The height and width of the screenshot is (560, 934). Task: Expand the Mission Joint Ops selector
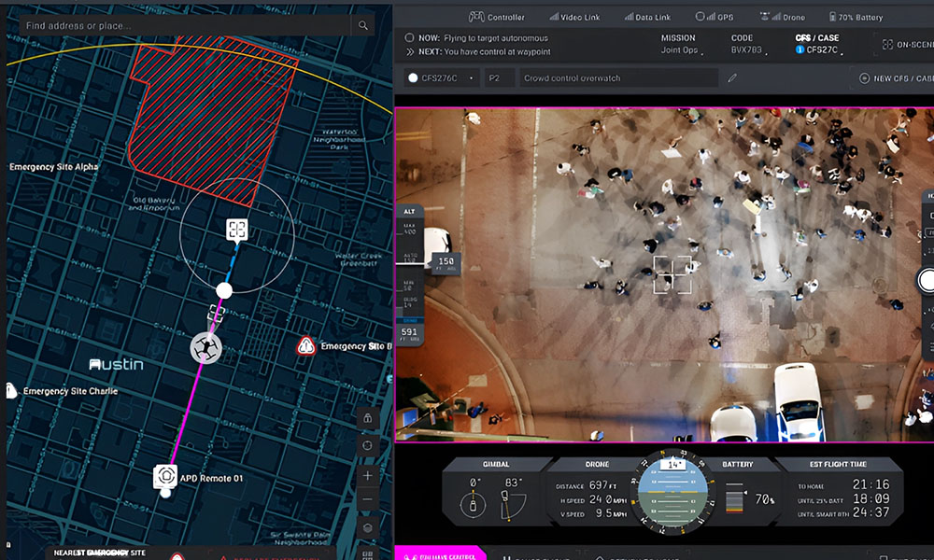pyautogui.click(x=678, y=44)
